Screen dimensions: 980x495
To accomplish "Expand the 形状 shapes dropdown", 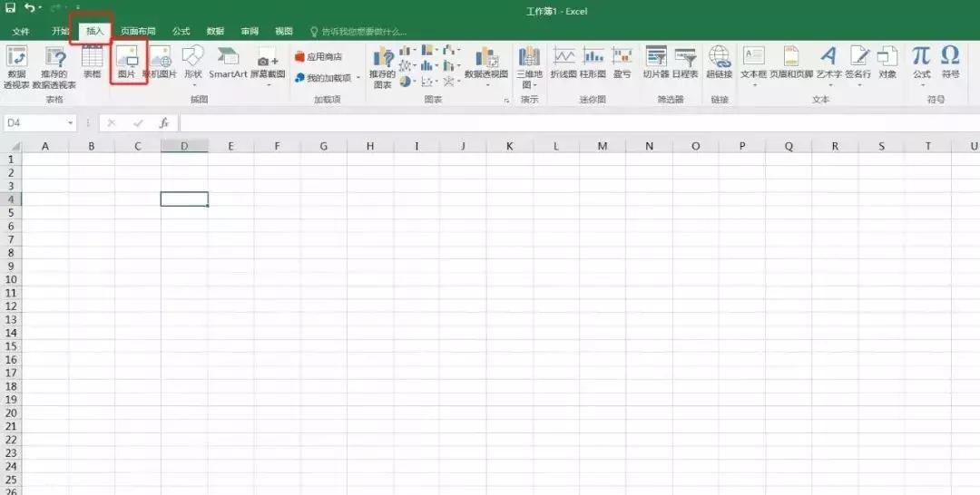I will [193, 83].
